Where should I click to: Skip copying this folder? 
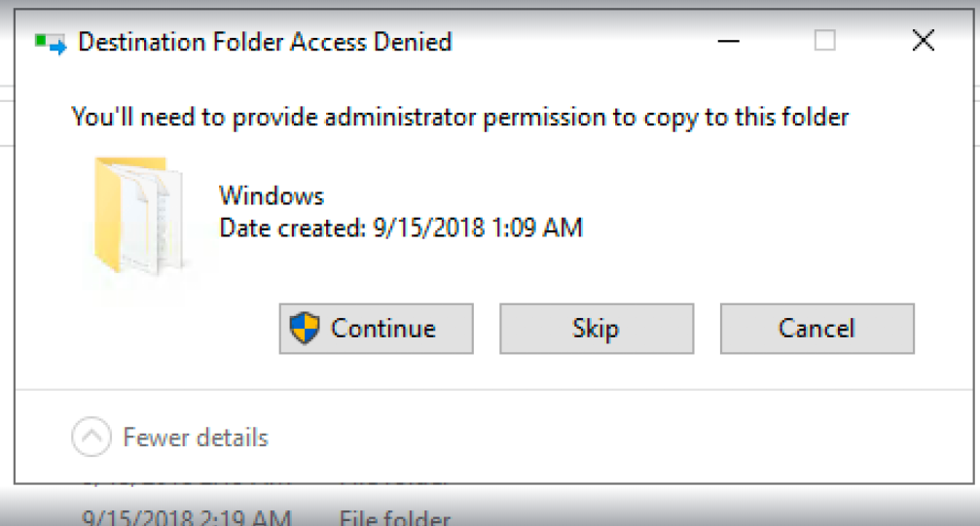coord(597,329)
